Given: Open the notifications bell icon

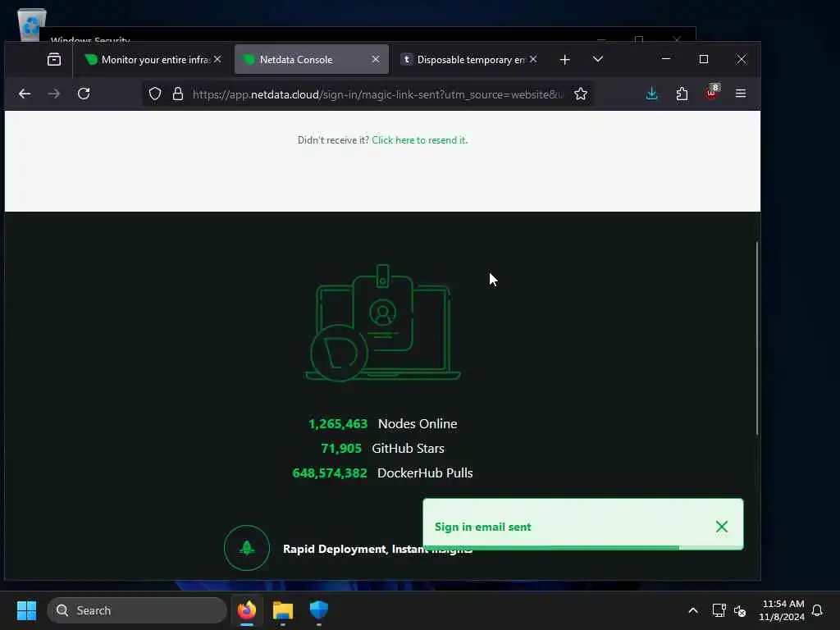Looking at the screenshot, I should [x=817, y=610].
